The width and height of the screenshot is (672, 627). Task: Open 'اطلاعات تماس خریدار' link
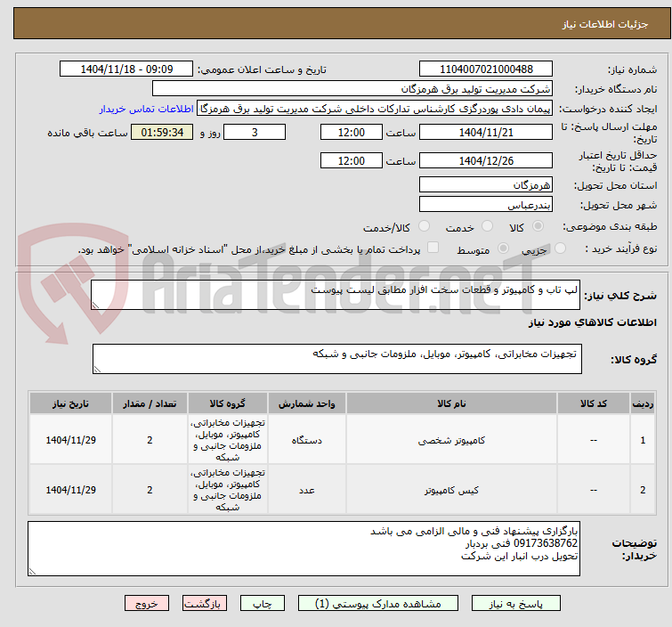coord(147,109)
